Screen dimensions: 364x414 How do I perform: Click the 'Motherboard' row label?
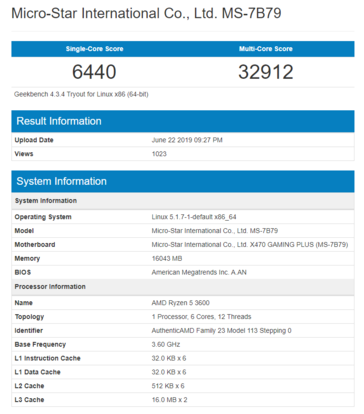pos(35,245)
